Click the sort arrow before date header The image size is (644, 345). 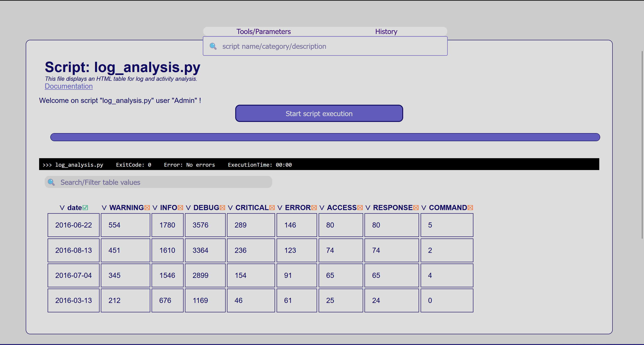(x=62, y=208)
